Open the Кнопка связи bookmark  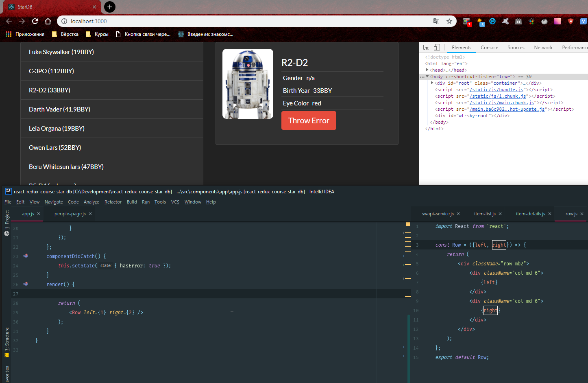[x=143, y=34]
